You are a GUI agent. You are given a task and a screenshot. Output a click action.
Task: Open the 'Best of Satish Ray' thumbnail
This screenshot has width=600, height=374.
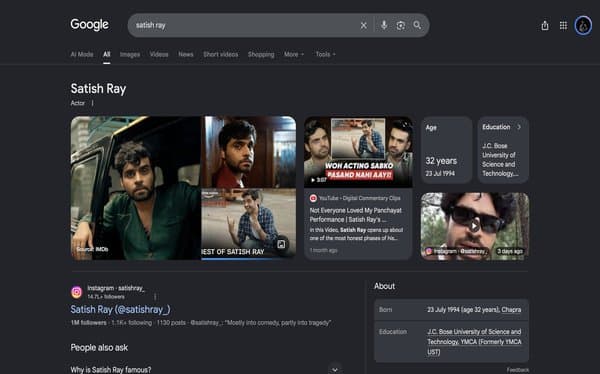tap(249, 224)
